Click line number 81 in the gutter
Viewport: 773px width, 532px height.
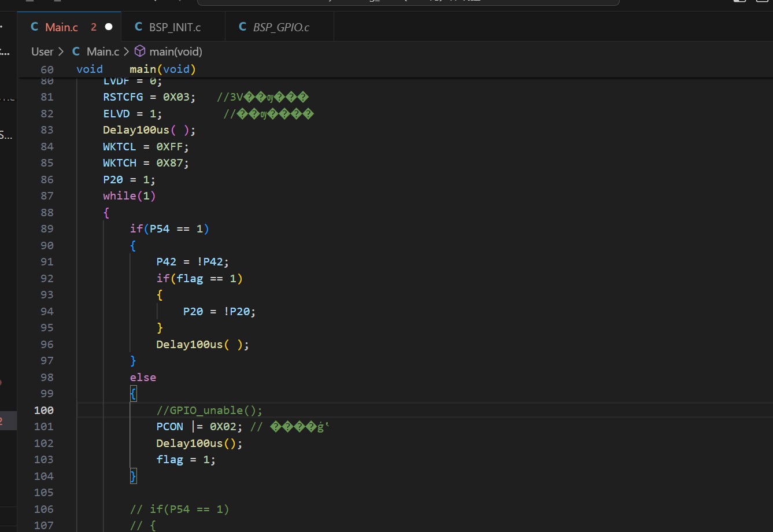(x=47, y=97)
